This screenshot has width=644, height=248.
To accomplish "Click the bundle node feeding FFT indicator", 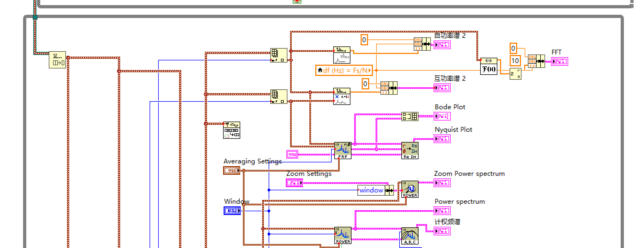I will (x=536, y=61).
